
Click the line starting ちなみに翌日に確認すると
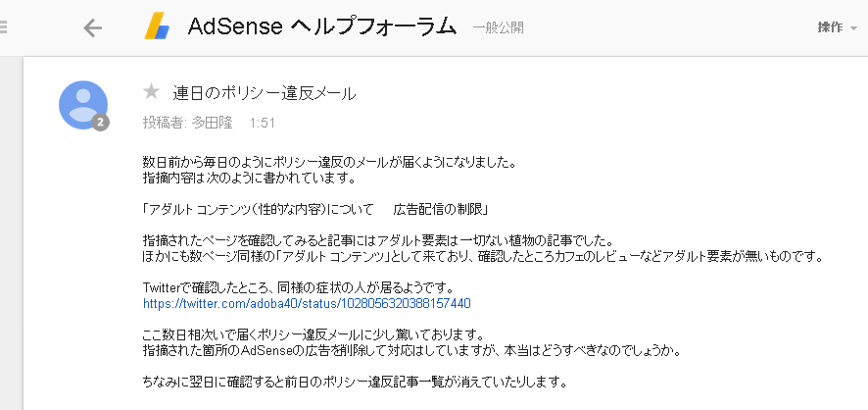(x=355, y=383)
